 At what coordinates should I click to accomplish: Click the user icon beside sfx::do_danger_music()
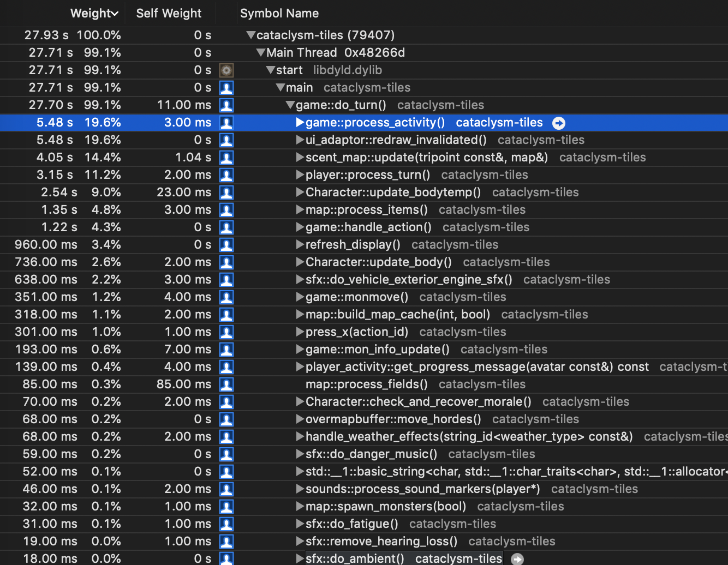226,454
